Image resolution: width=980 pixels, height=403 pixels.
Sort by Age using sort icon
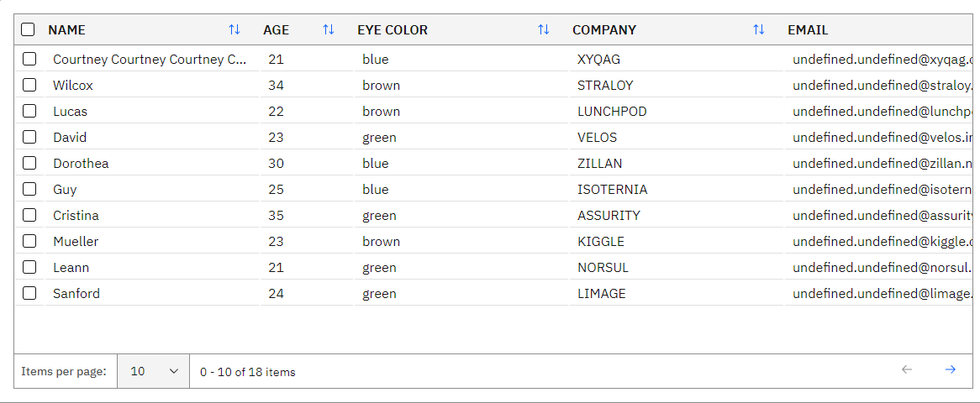click(x=329, y=29)
